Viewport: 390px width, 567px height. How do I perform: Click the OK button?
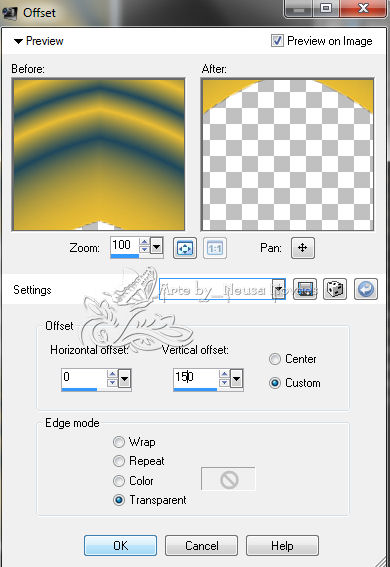click(120, 545)
